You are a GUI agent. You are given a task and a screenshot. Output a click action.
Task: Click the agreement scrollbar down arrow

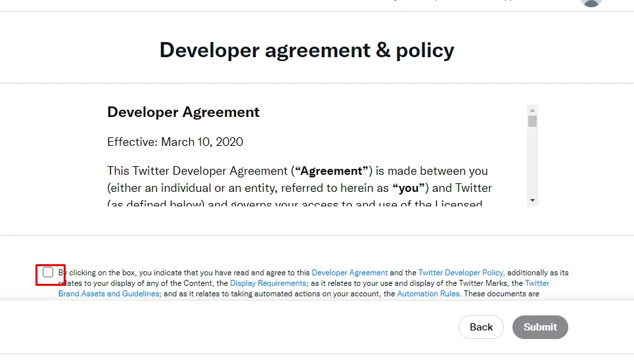pyautogui.click(x=533, y=200)
